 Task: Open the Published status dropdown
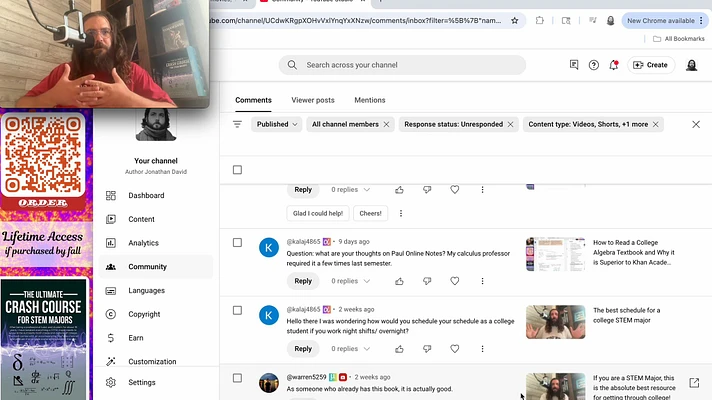click(277, 124)
